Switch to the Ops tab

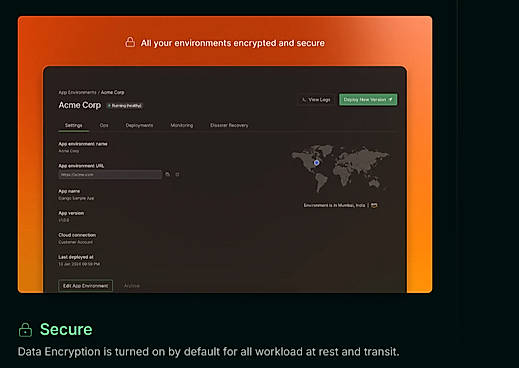(x=104, y=125)
